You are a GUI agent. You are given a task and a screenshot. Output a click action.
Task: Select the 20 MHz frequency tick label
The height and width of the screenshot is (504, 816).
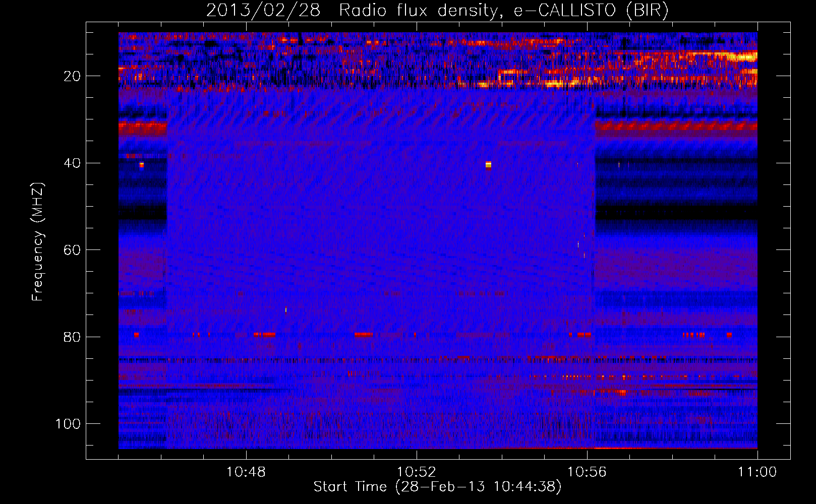click(72, 76)
